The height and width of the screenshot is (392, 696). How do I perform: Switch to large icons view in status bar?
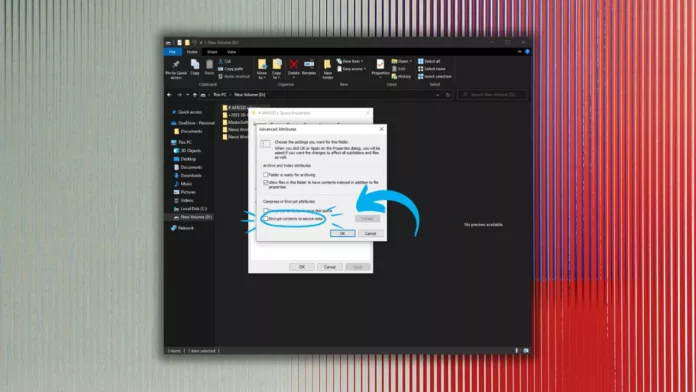click(526, 351)
